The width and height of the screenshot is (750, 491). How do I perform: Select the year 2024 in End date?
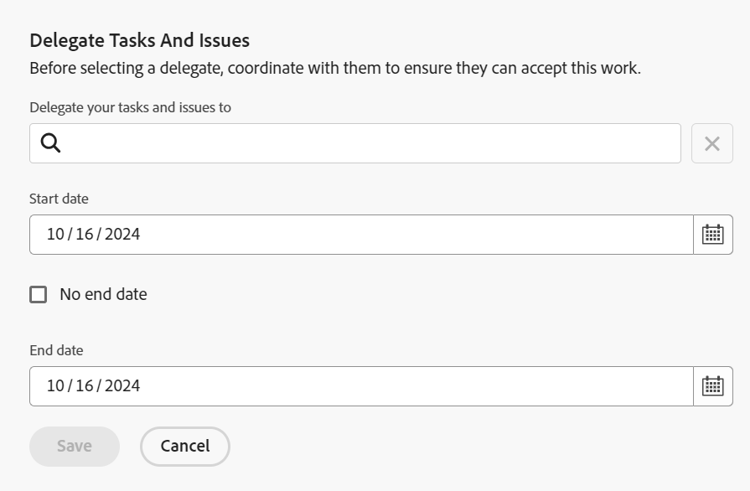(122, 386)
